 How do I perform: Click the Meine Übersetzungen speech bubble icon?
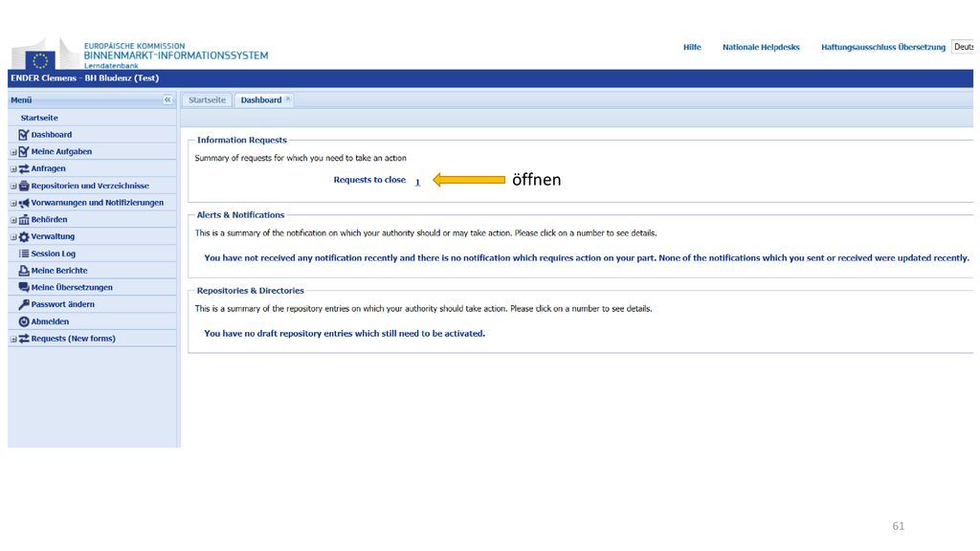[24, 287]
